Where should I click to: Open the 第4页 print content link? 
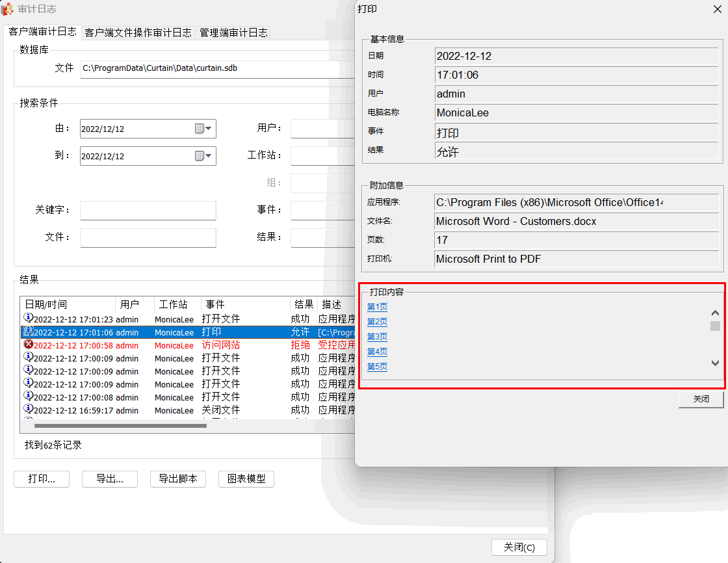377,352
